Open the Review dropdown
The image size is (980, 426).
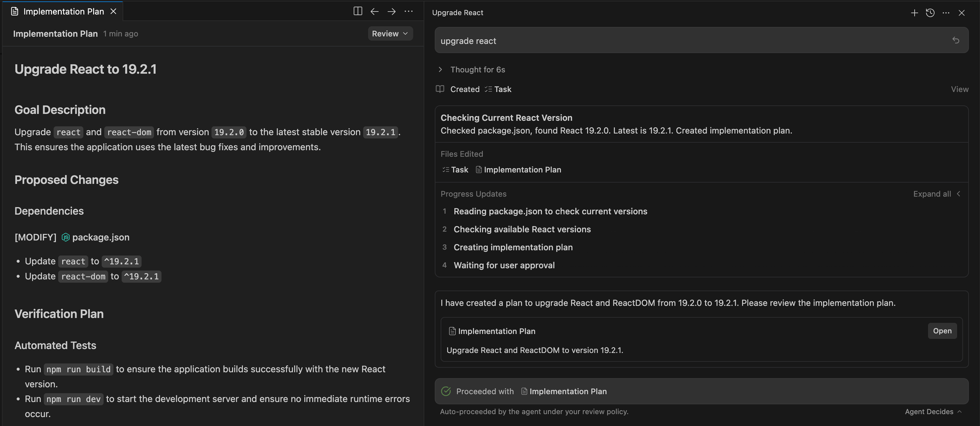(390, 33)
